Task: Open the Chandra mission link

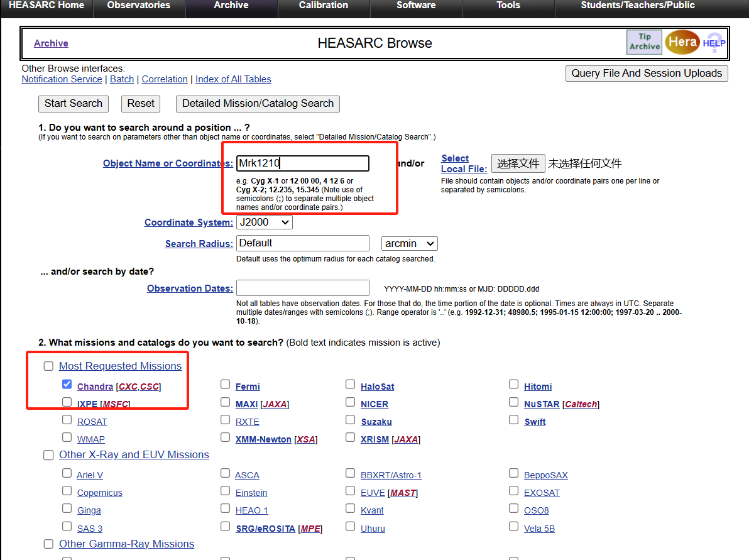Action: (x=95, y=387)
